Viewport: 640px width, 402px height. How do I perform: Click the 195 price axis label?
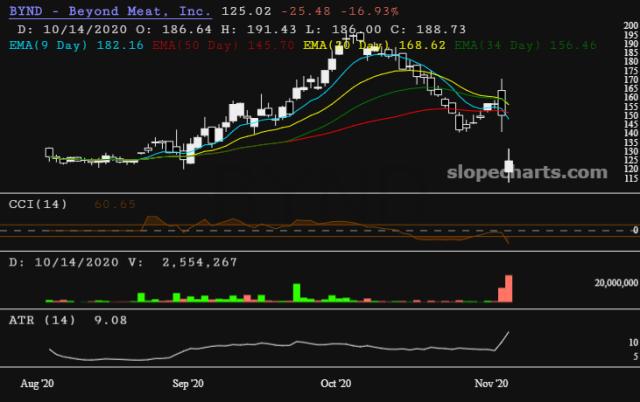(x=627, y=35)
